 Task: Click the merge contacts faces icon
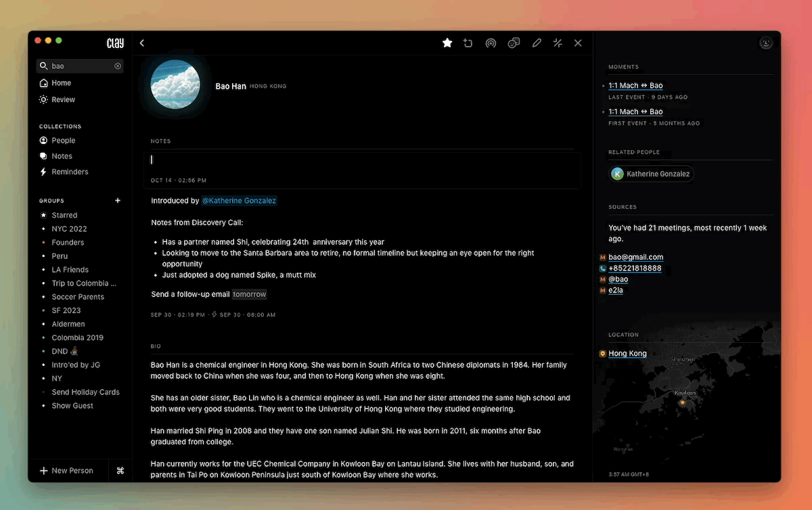pos(514,43)
